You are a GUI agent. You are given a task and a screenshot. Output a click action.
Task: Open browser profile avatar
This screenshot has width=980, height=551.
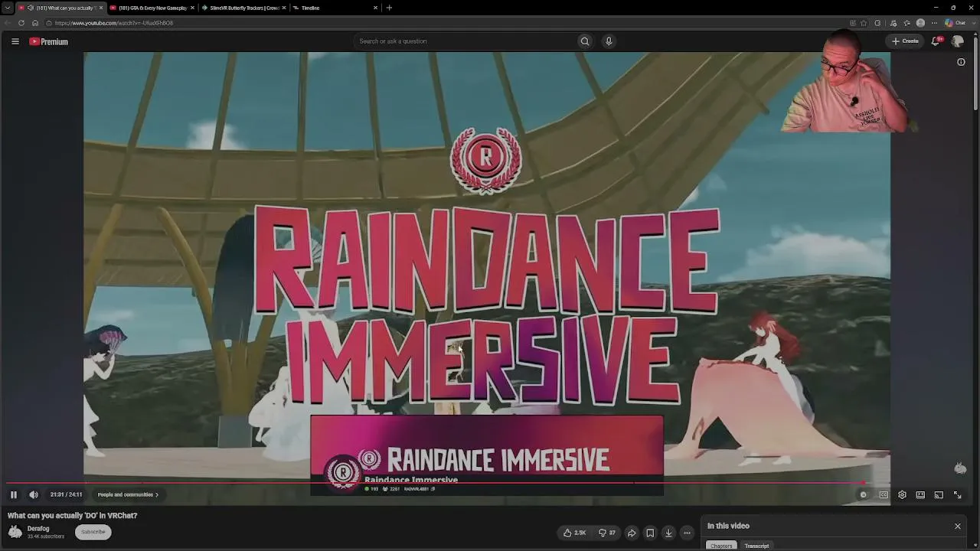(x=921, y=23)
